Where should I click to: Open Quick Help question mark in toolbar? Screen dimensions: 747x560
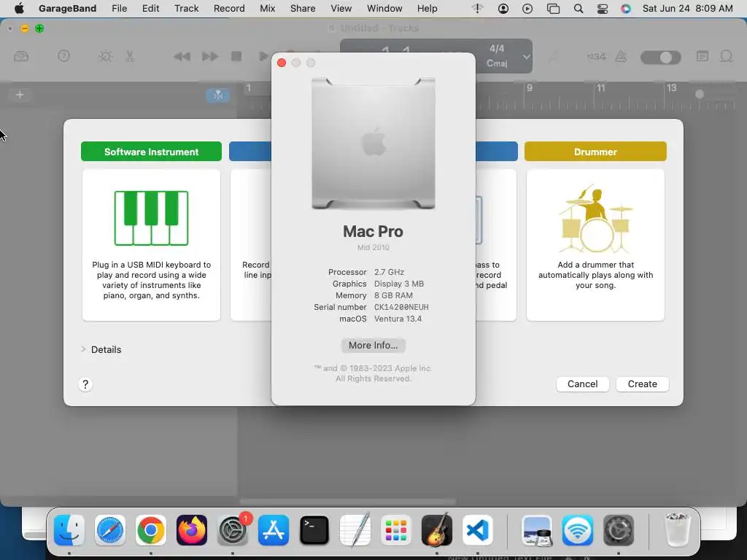63,56
